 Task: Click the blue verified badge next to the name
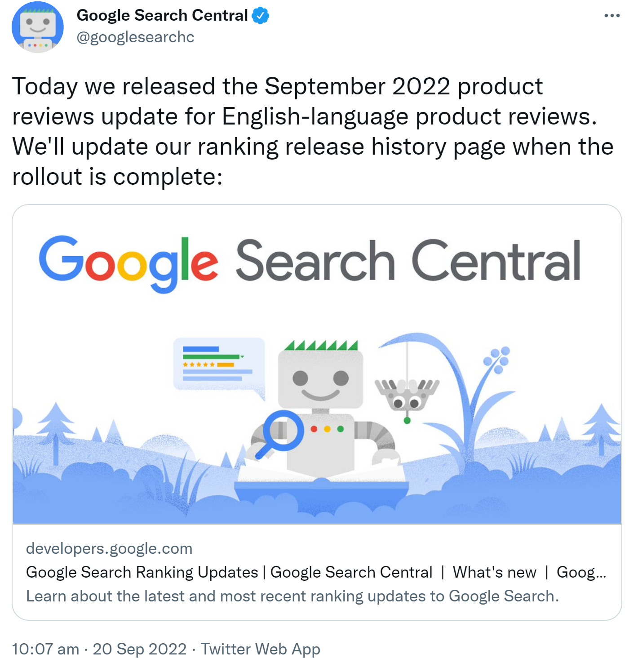(260, 15)
